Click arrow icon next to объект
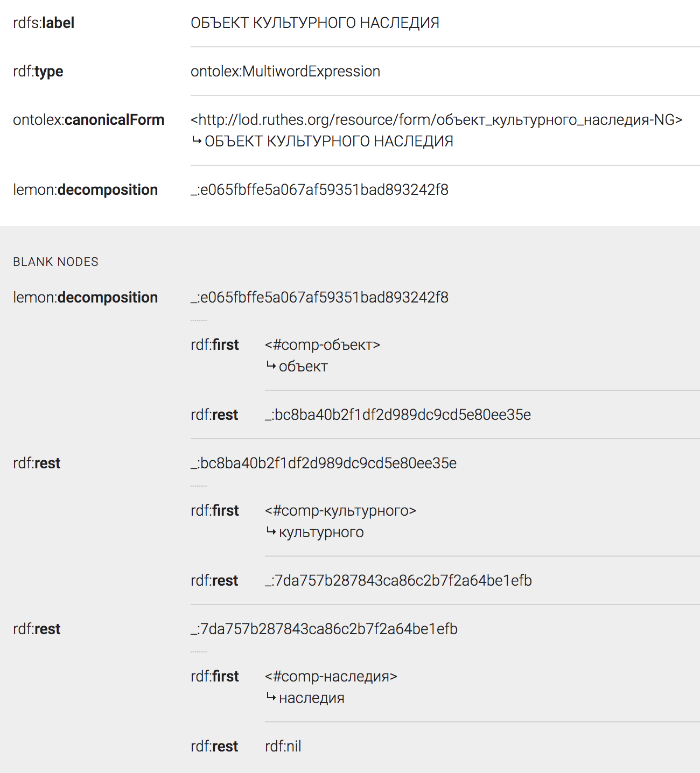This screenshot has height=773, width=700. point(271,366)
